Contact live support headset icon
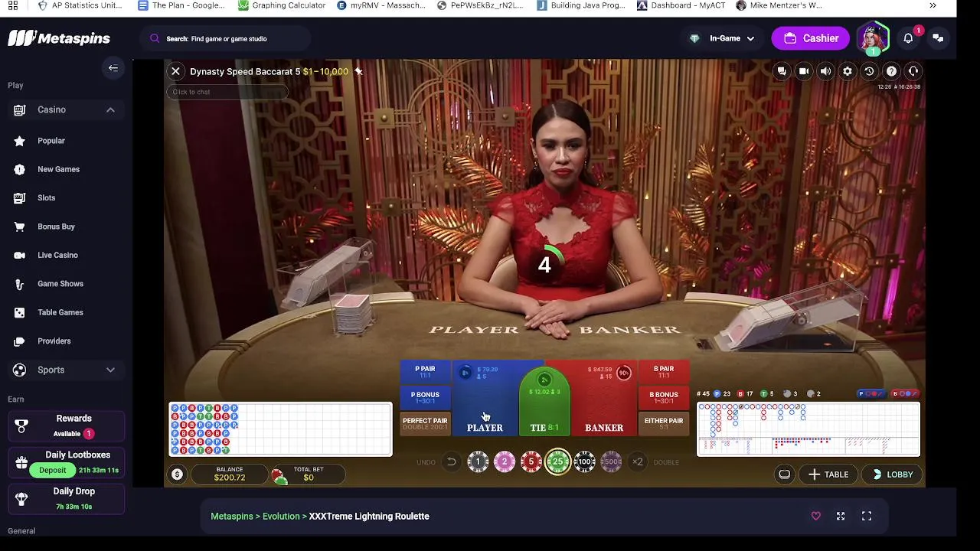980x551 pixels. (913, 71)
